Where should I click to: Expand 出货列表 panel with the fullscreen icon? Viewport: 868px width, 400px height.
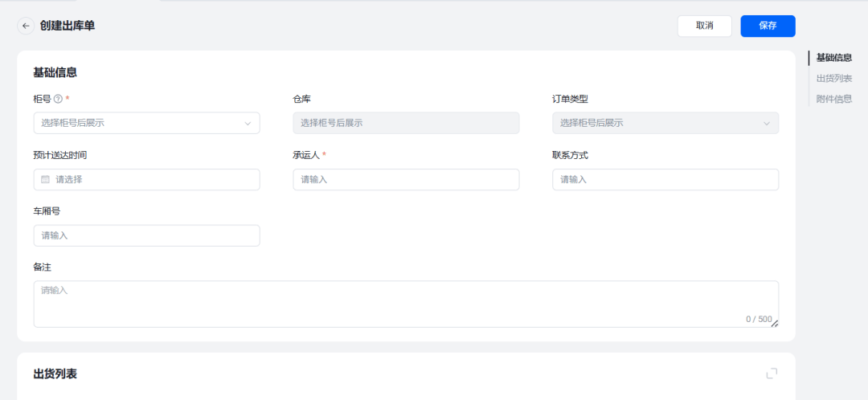pos(772,373)
